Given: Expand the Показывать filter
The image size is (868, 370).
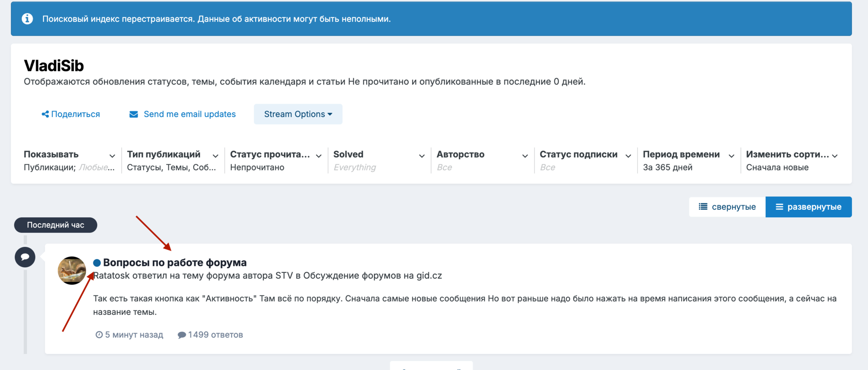Looking at the screenshot, I should pos(69,160).
